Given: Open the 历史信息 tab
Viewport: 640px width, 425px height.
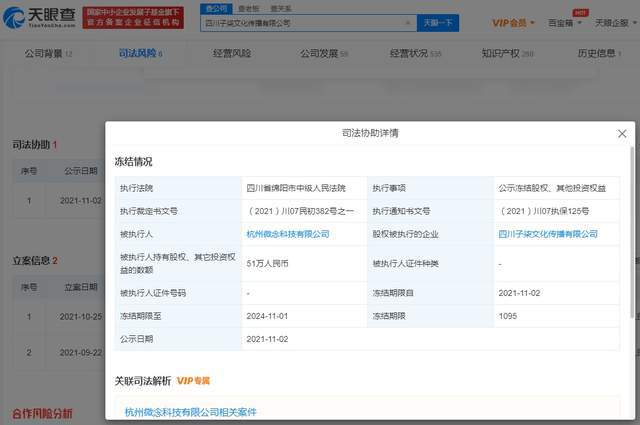Looking at the screenshot, I should point(599,53).
